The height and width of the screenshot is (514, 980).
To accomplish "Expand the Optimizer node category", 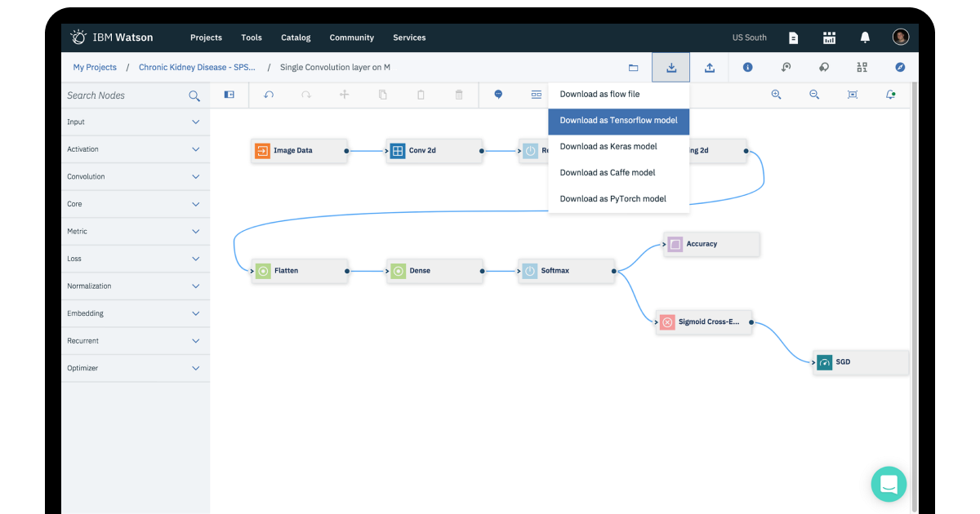I will click(x=135, y=368).
